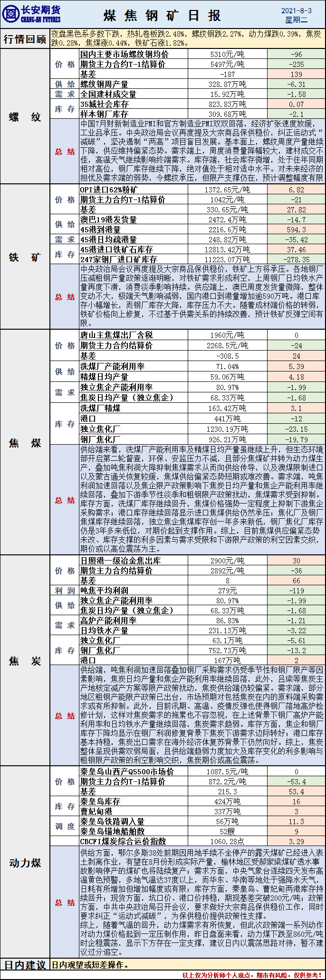Select row label 全国建材成交量
This screenshot has height=980, width=326.
[x=108, y=94]
